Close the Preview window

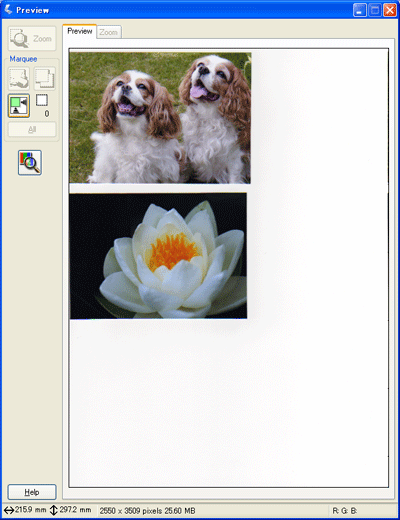(390, 10)
